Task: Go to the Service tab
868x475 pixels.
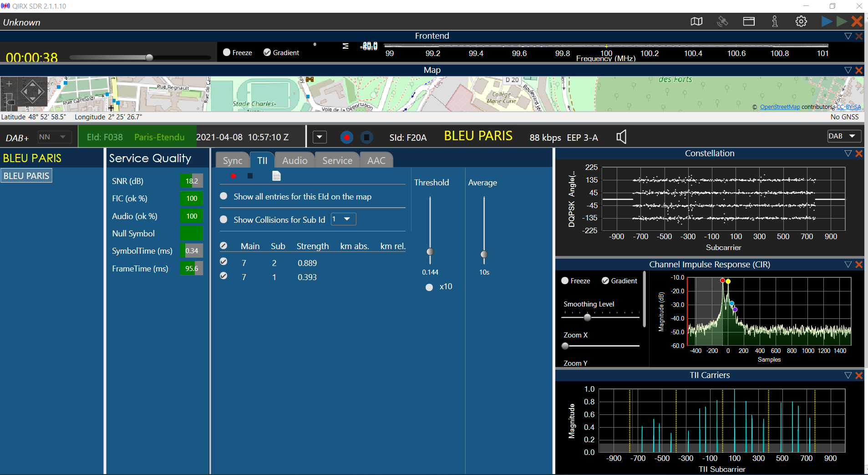Action: pos(337,160)
